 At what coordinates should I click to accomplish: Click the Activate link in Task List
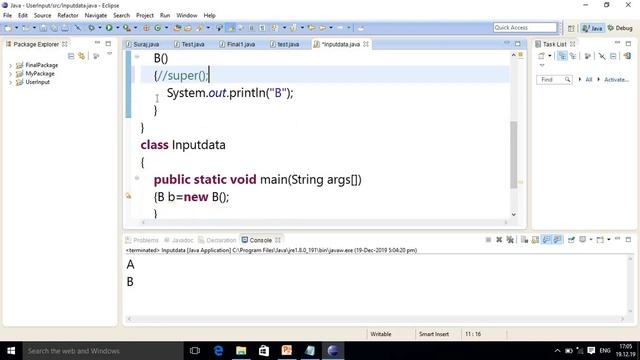[616, 80]
